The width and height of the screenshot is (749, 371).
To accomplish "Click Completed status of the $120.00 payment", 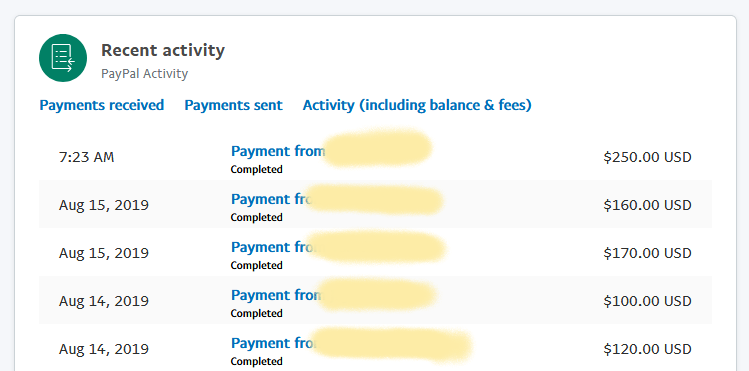I will pos(257,361).
